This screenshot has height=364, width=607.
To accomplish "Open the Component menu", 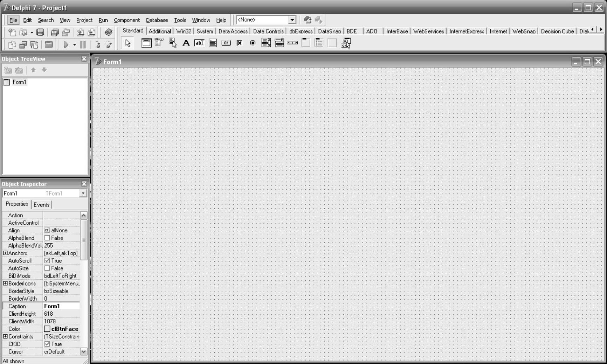I will point(127,20).
